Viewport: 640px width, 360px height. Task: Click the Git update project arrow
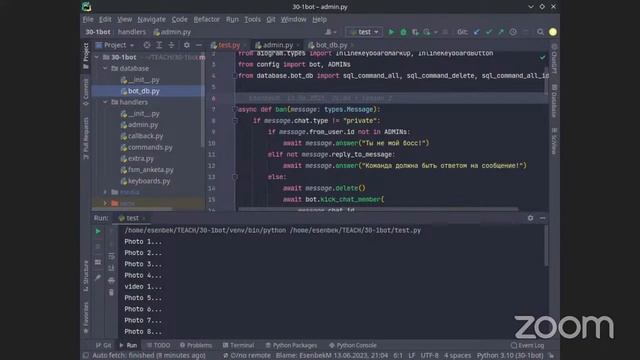(x=476, y=32)
